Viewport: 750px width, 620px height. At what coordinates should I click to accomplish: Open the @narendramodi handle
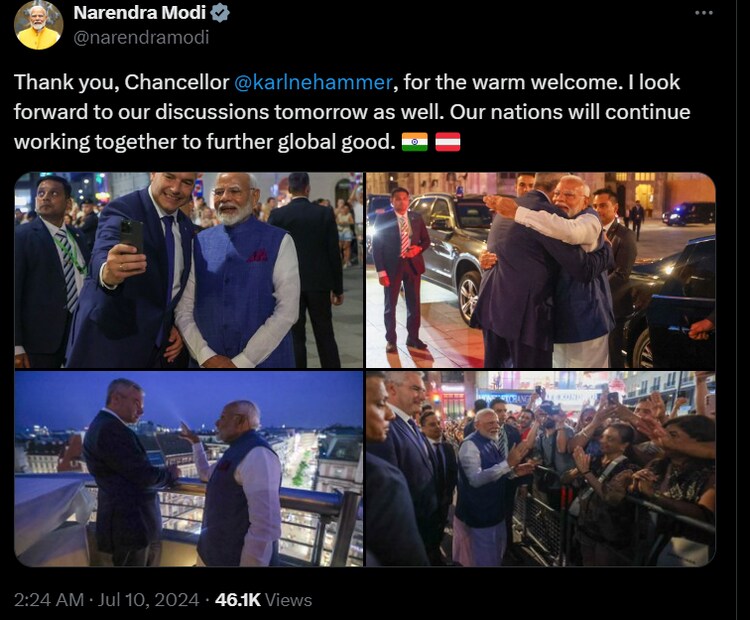pyautogui.click(x=141, y=37)
